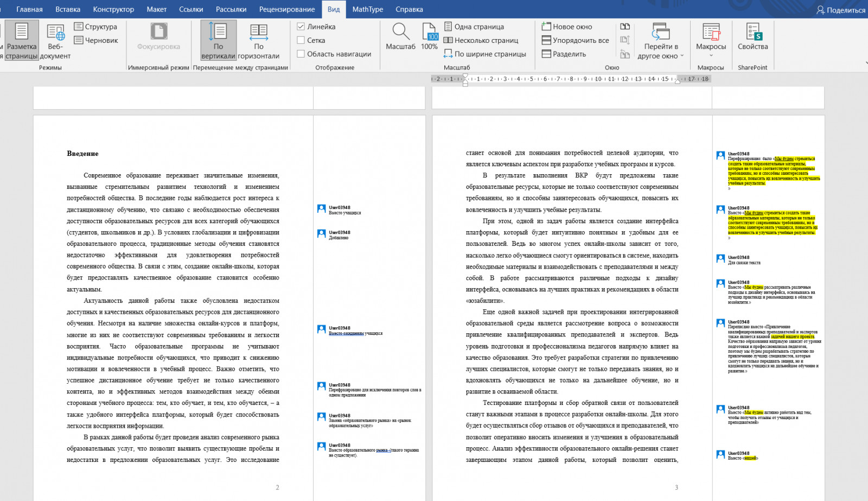Screen dimensions: 868x501
Task: Set page movement По горизонтали
Action: click(259, 41)
